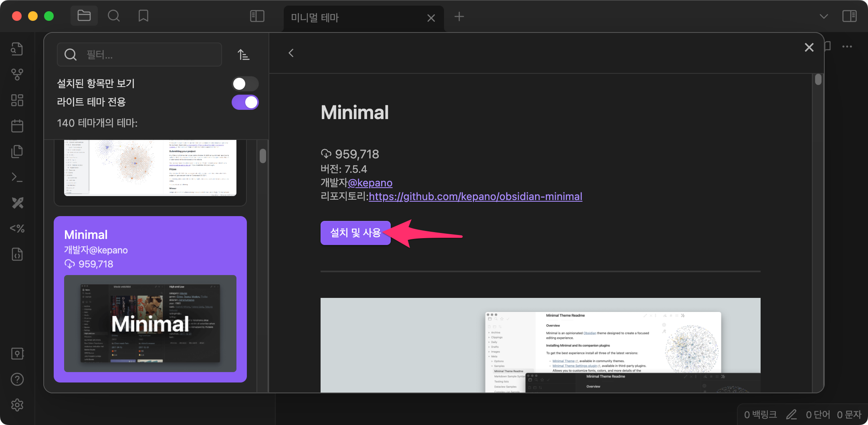The height and width of the screenshot is (425, 868).
Task: Close the theme browser dialog
Action: (809, 47)
